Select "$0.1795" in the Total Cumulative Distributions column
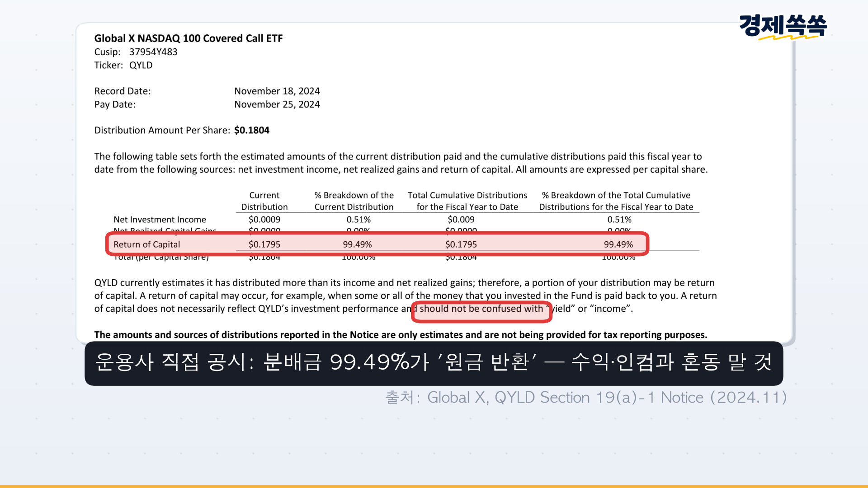The width and height of the screenshot is (868, 488). (x=461, y=244)
